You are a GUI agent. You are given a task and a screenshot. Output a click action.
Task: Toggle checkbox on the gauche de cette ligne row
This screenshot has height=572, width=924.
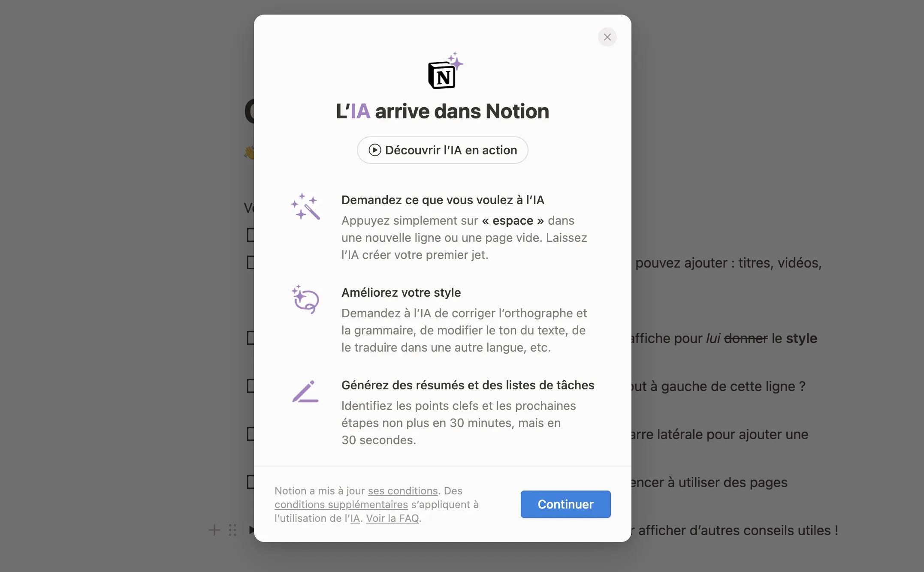click(x=251, y=386)
